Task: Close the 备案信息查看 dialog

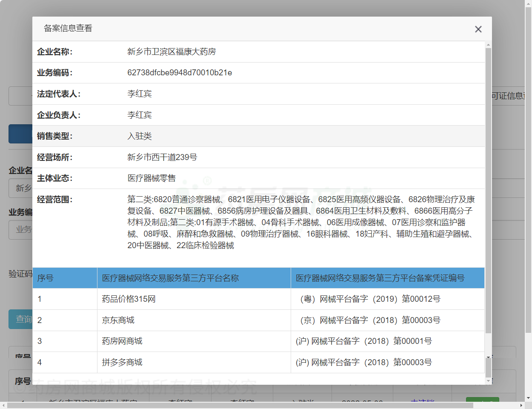Action: click(x=478, y=29)
